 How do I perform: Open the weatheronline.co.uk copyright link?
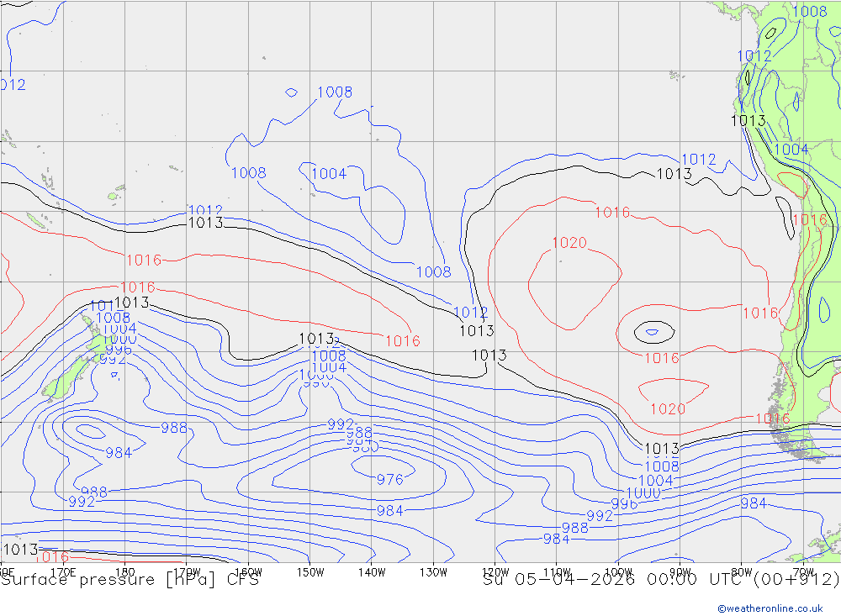coord(770,608)
